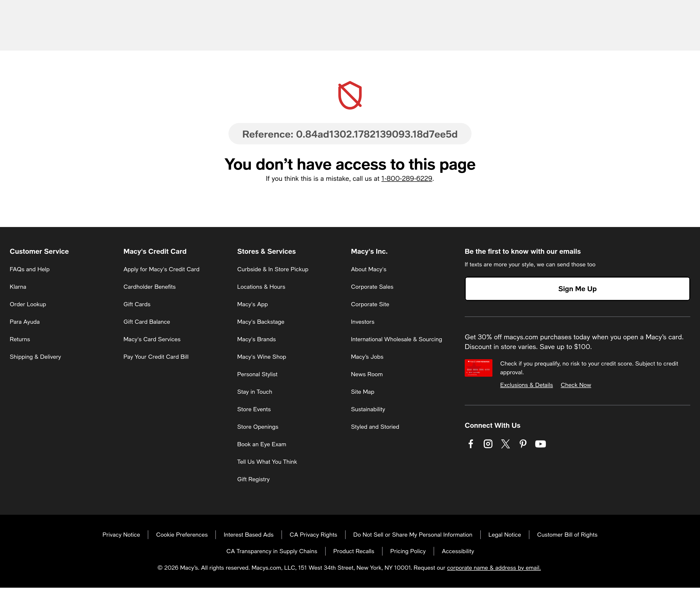Viewport: 700px width, 594px height.
Task: Click Do Not Sell or Share My Personal Information
Action: point(412,534)
